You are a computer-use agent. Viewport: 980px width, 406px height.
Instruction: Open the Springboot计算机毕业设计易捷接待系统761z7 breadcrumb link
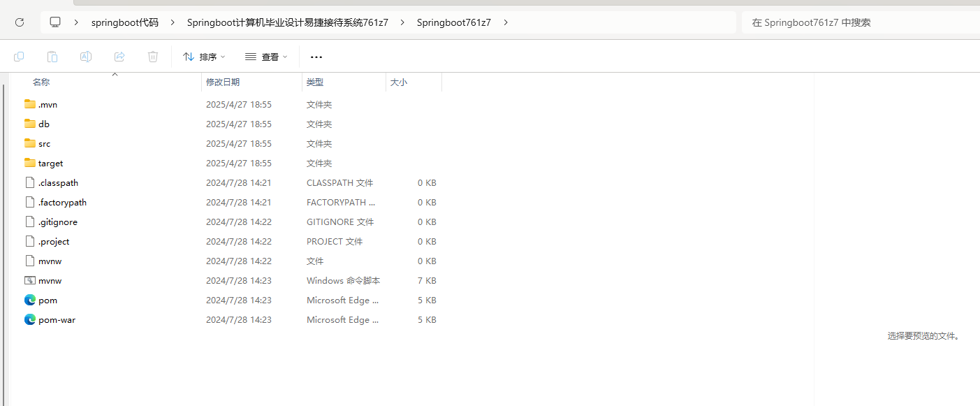tap(287, 22)
